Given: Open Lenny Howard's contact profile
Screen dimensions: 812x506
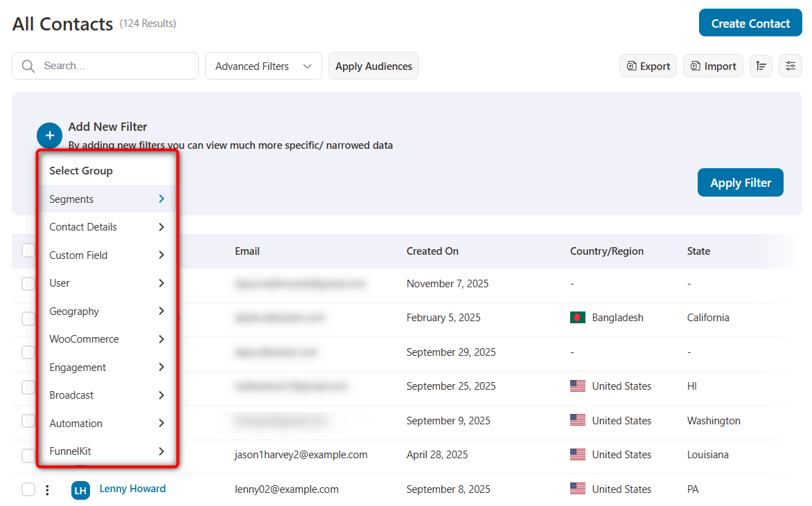Looking at the screenshot, I should pyautogui.click(x=132, y=489).
